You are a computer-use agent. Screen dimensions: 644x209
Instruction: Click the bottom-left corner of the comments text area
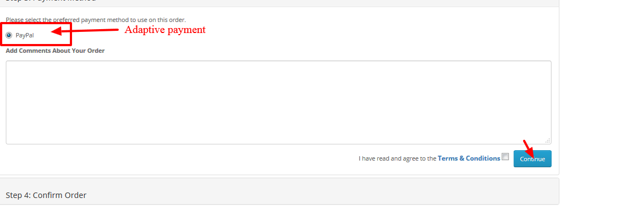coord(8,142)
